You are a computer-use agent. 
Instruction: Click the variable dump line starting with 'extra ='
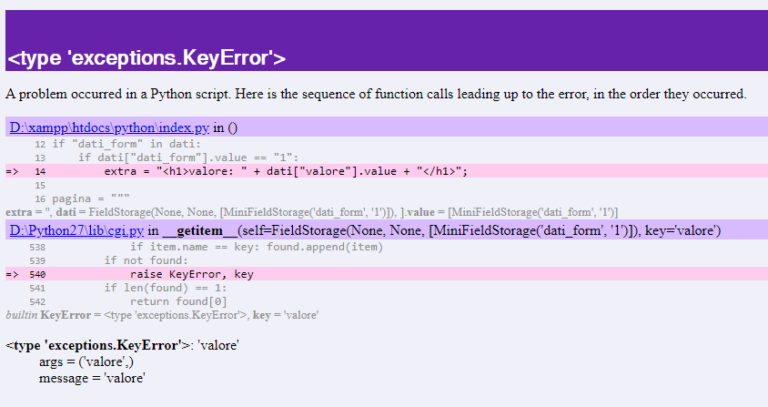pos(310,212)
